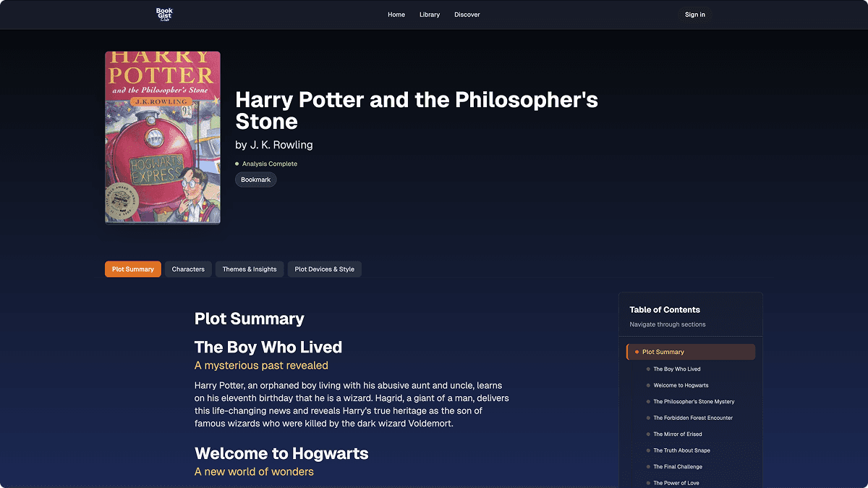868x488 pixels.
Task: Jump to The Boy Who Lived section
Action: tap(677, 369)
